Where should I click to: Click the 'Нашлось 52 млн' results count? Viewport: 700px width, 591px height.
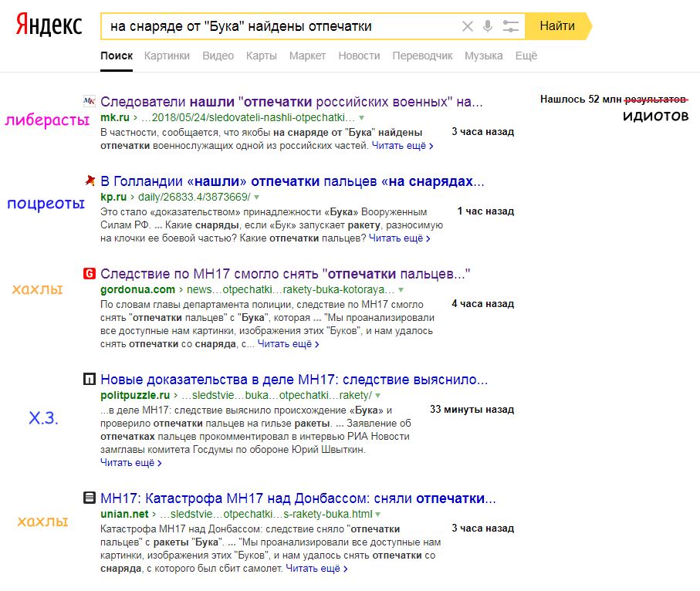click(581, 99)
